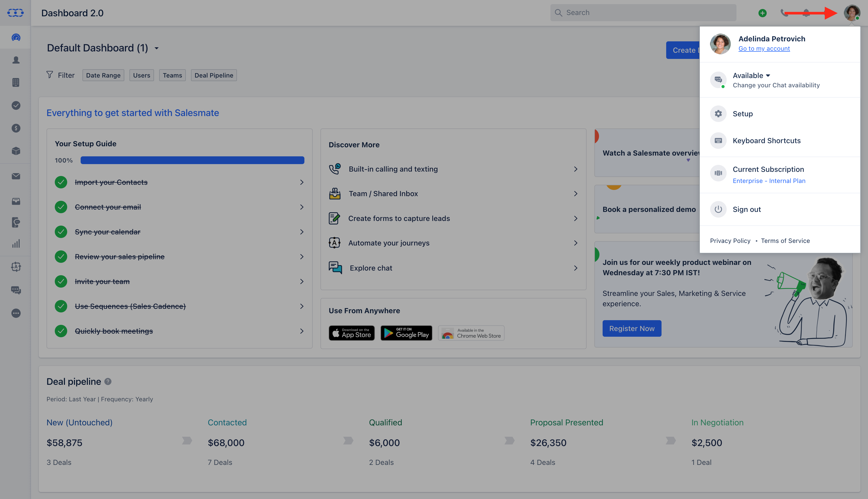Screen dimensions: 868x499
Task: Click the chat availability status icon
Action: [718, 80]
